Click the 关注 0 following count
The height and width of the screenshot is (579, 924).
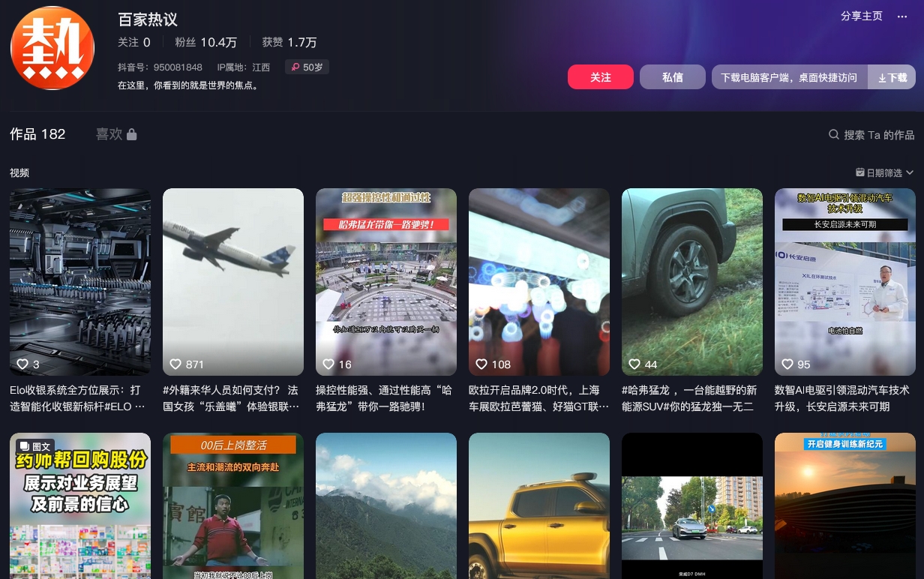pos(134,43)
